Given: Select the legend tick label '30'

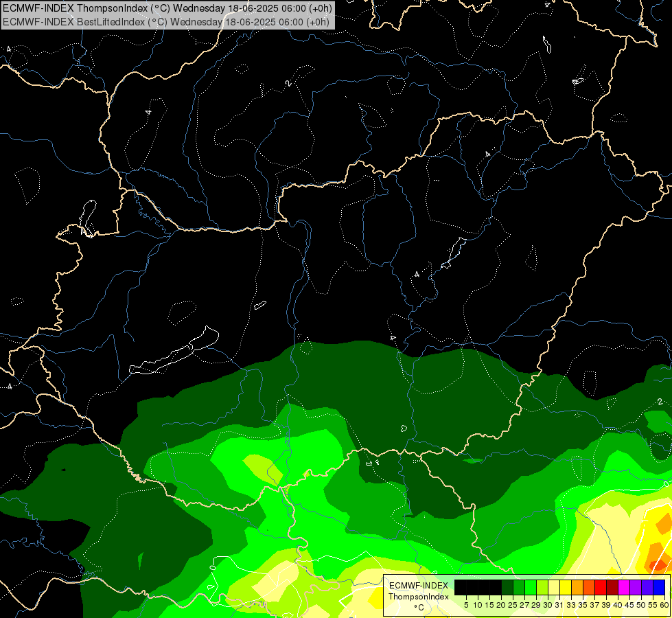Looking at the screenshot, I should pyautogui.click(x=548, y=605).
